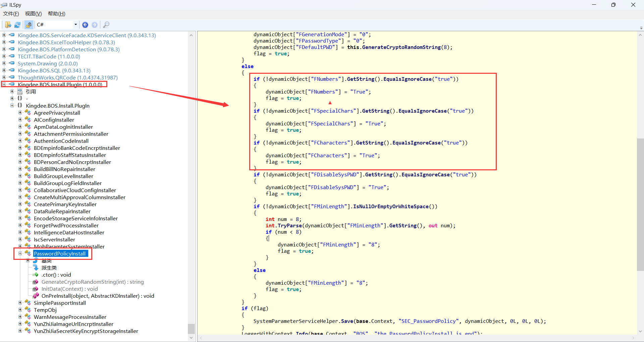This screenshot has width=644, height=342.
Task: Select EncodeStorageServiceInfoInstaller in the tree
Action: tap(76, 218)
